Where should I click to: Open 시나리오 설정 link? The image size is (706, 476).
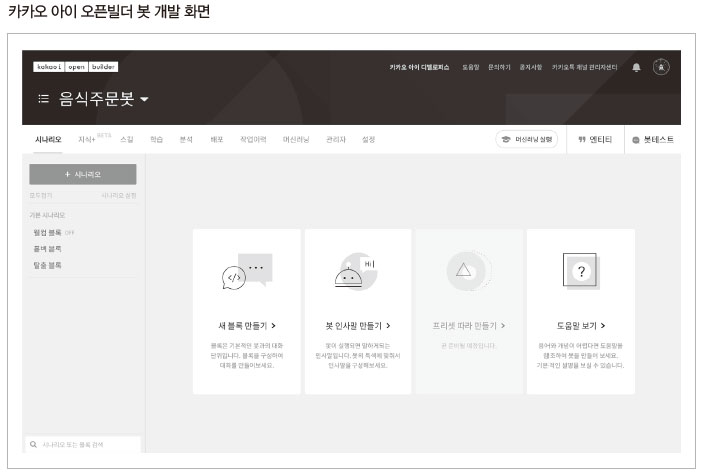click(x=118, y=195)
